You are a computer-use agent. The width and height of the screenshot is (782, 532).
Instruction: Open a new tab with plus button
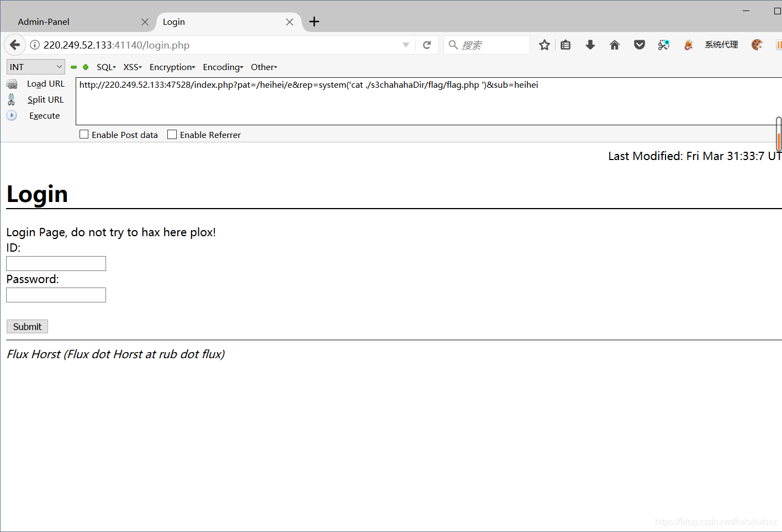click(314, 22)
